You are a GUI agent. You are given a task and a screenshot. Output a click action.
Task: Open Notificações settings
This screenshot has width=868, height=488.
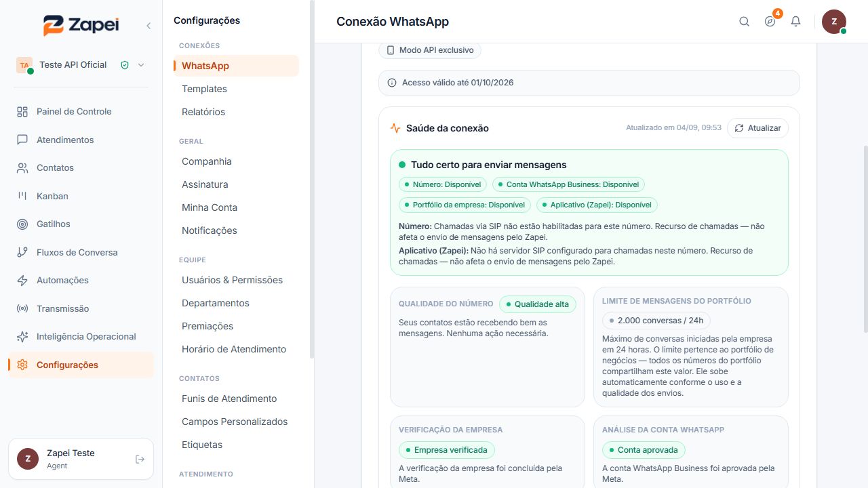236,230
